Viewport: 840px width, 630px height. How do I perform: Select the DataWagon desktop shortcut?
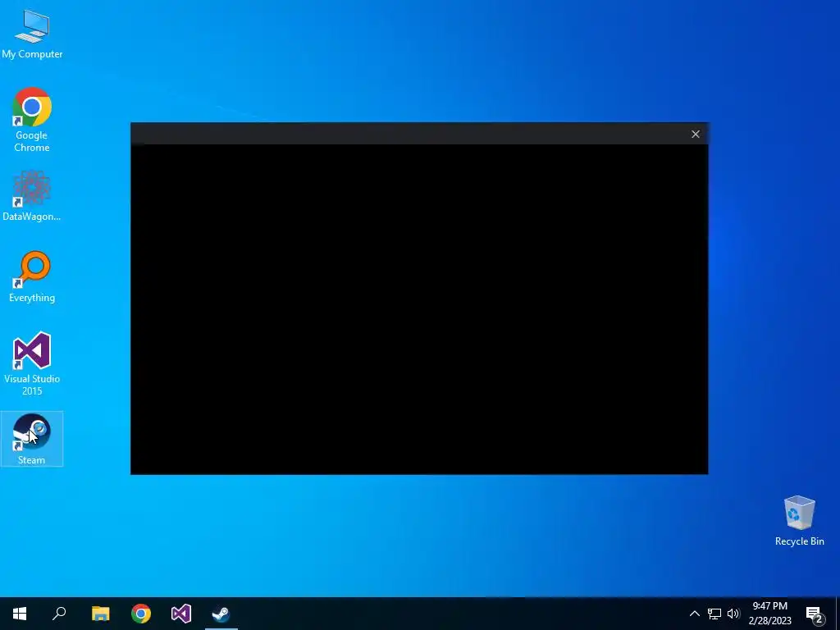point(32,195)
